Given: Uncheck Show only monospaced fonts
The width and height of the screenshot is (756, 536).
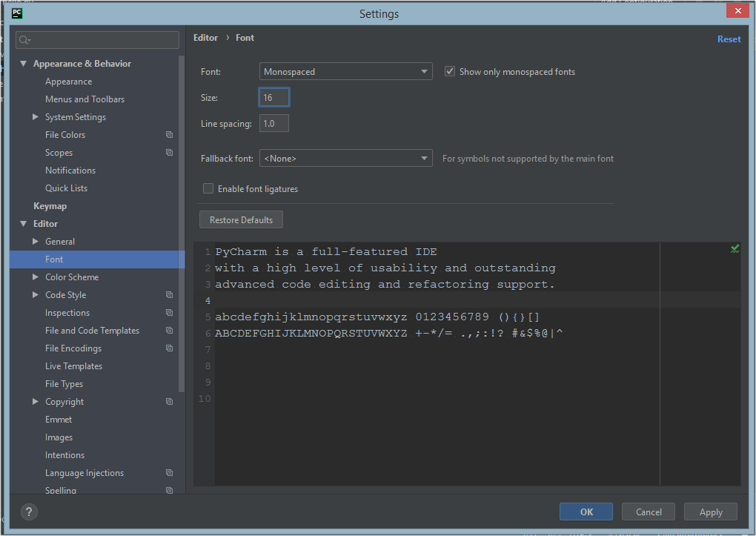Looking at the screenshot, I should 450,71.
